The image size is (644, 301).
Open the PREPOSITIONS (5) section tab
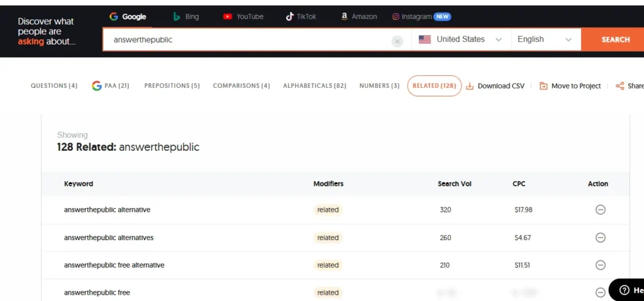coord(172,86)
